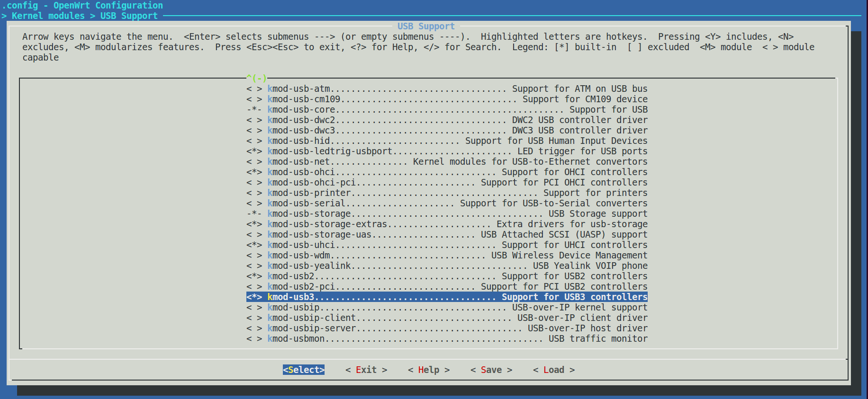Image resolution: width=868 pixels, height=399 pixels.
Task: Select the kmod-usbip-server row
Action: coord(447,328)
